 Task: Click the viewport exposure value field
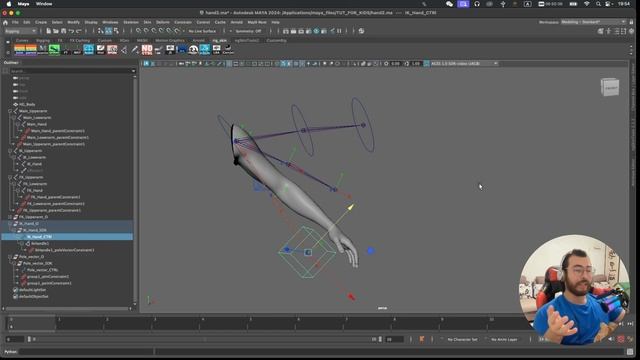[396, 64]
